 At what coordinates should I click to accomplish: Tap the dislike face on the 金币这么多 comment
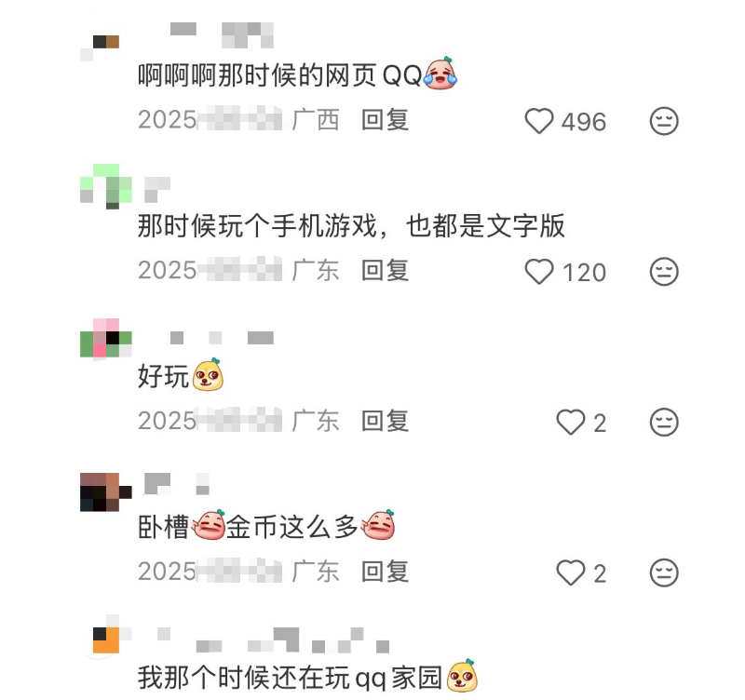tap(664, 572)
